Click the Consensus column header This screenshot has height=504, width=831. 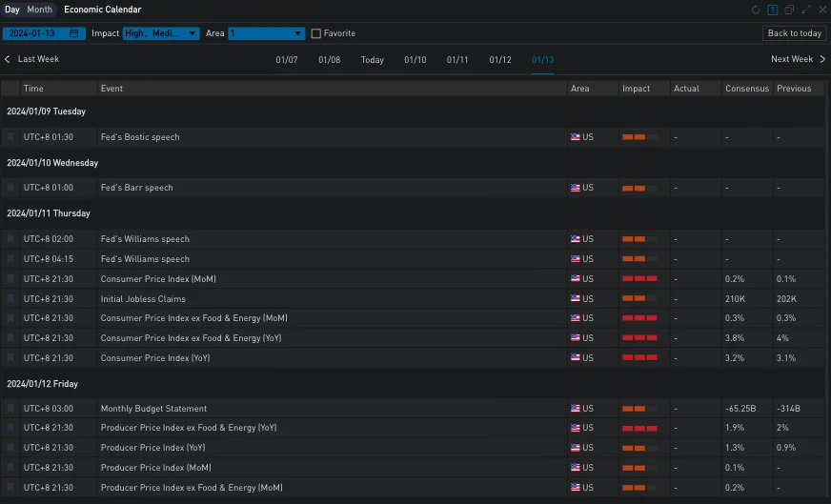746,89
